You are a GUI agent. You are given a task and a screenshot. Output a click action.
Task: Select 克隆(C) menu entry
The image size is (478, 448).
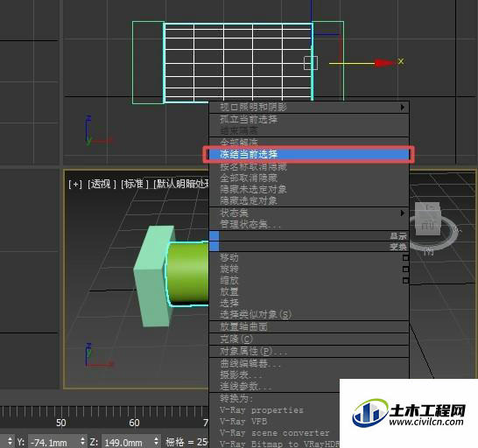pos(309,339)
